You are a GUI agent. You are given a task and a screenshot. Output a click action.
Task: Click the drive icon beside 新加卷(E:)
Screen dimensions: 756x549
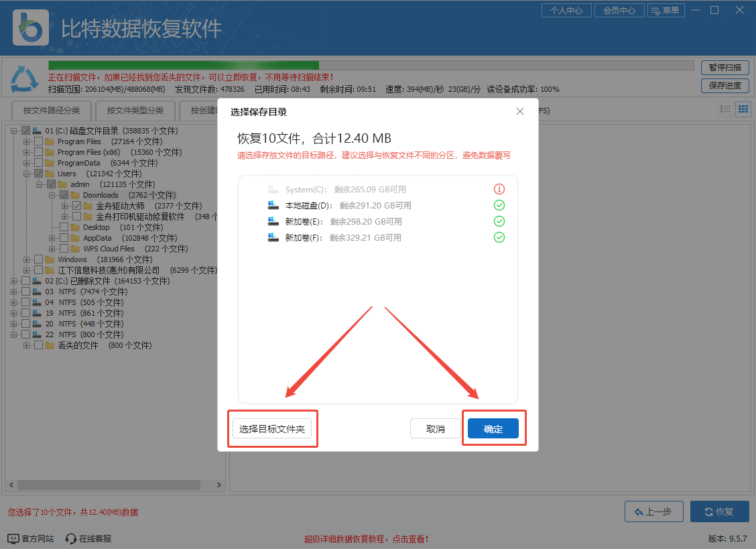tap(273, 221)
